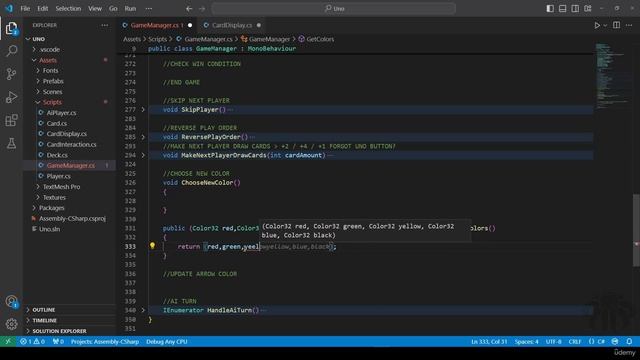This screenshot has height=360, width=640.
Task: Open Player.cs file
Action: (x=58, y=176)
